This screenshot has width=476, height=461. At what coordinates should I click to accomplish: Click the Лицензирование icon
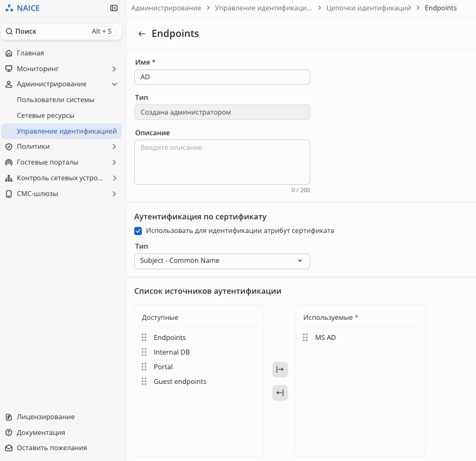click(x=9, y=417)
